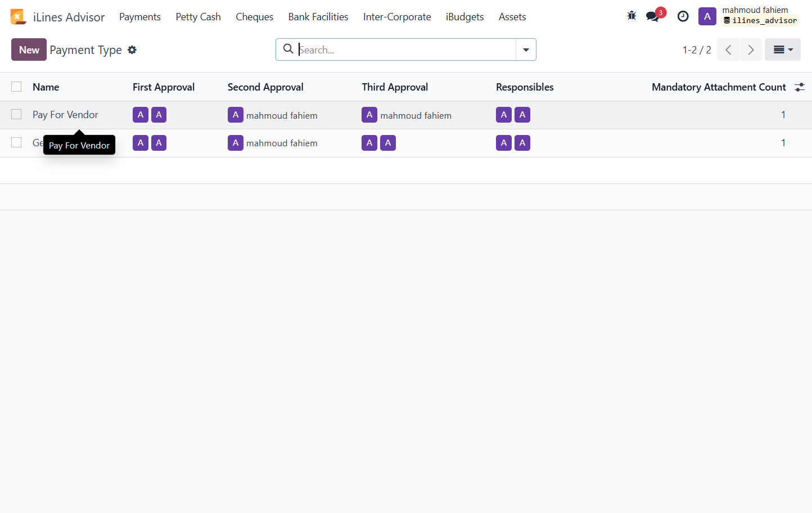
Task: Click the Payment Type breadcrumb title
Action: click(x=85, y=49)
